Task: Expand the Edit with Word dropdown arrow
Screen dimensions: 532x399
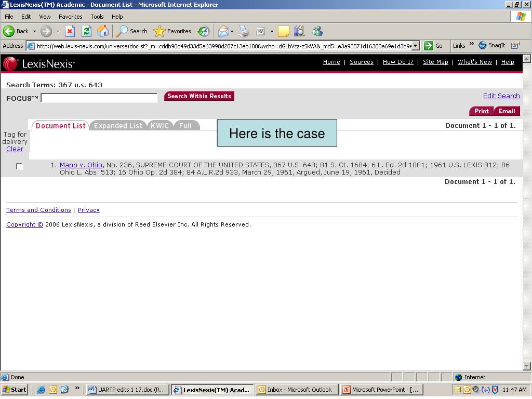Action: pos(272,31)
